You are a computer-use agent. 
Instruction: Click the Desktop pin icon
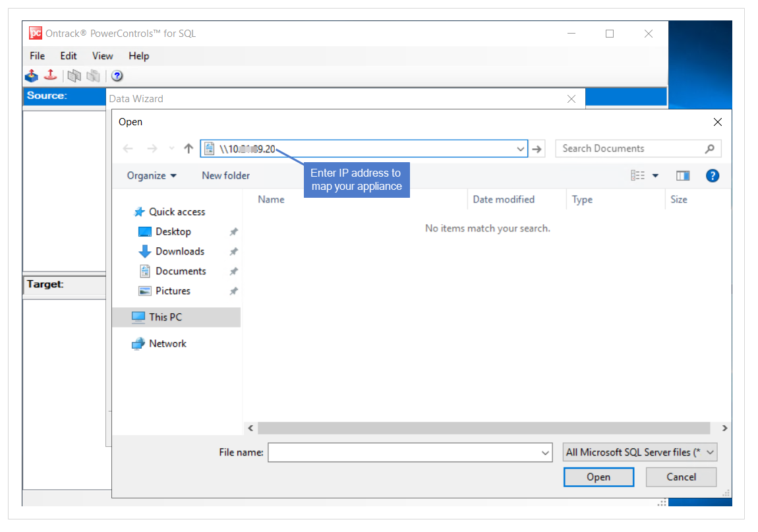coord(233,231)
